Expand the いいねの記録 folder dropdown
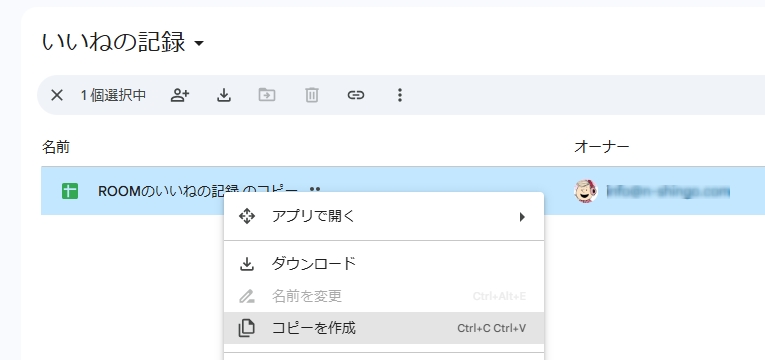765x360 pixels. pos(199,43)
